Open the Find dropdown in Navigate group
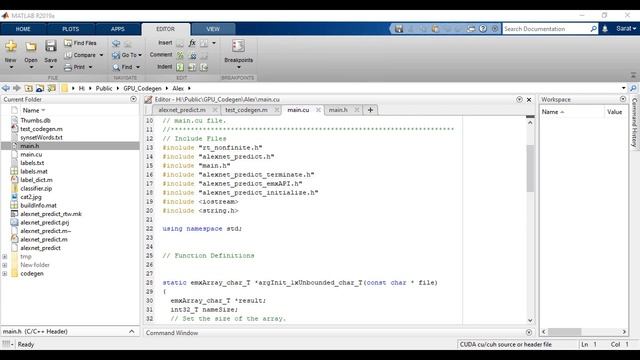Screen dimensions: 640x360 [x=127, y=67]
